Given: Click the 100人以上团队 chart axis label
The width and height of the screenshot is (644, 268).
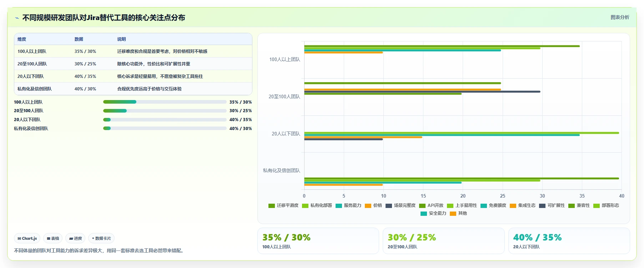Looking at the screenshot, I should pyautogui.click(x=285, y=60).
